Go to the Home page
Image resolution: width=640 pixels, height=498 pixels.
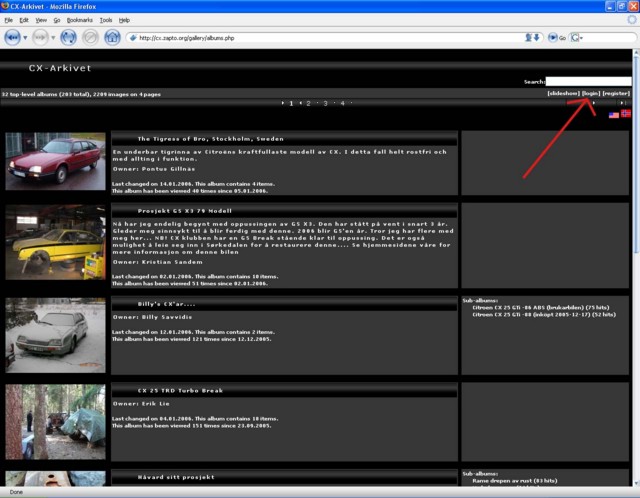pyautogui.click(x=112, y=38)
